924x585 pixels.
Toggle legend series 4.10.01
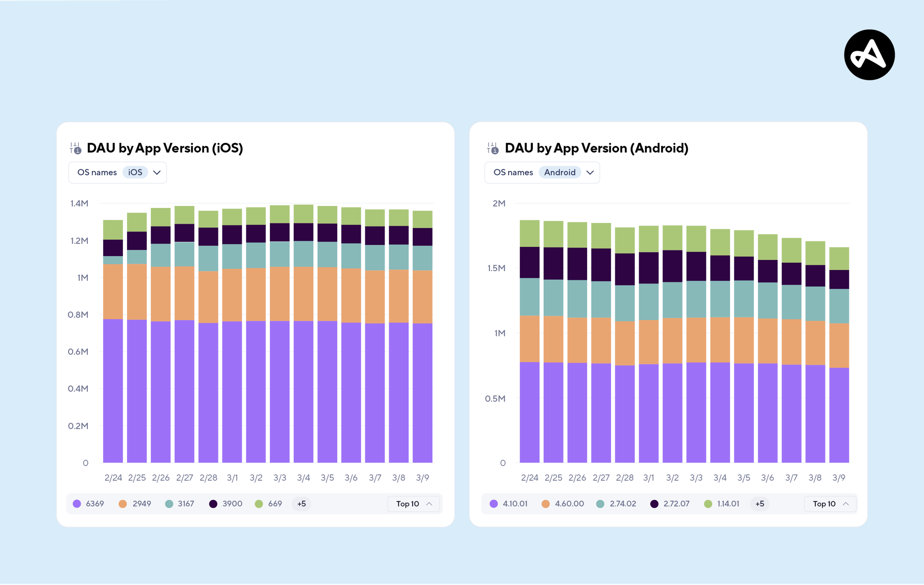(x=509, y=503)
